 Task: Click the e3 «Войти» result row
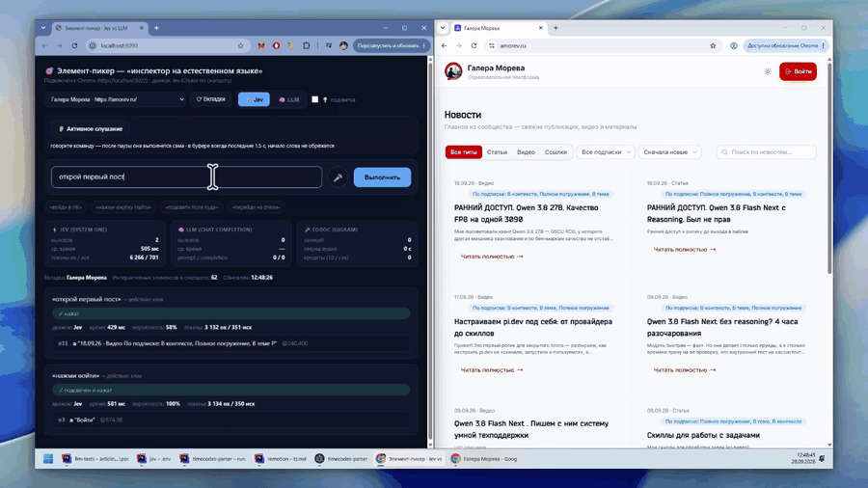[231, 420]
